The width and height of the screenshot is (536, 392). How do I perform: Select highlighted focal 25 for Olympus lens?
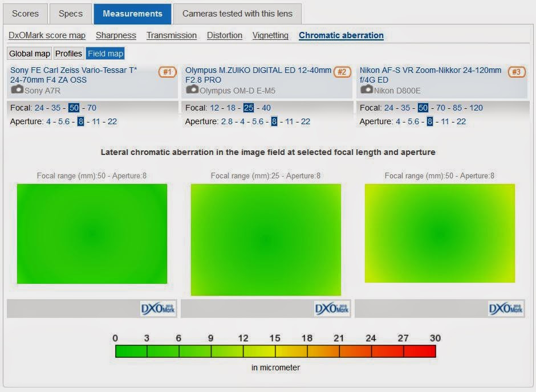point(249,108)
